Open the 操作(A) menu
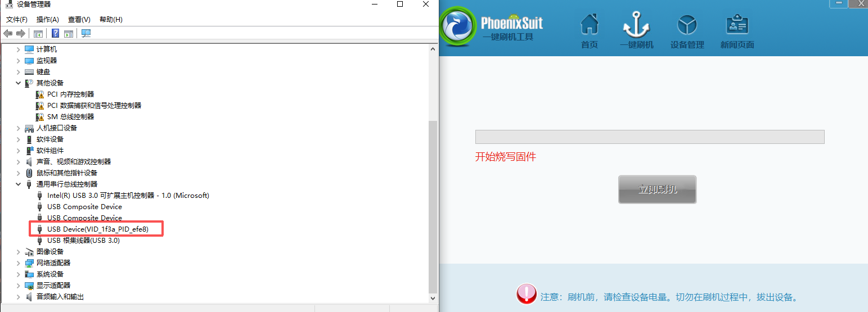The width and height of the screenshot is (868, 312). [48, 20]
